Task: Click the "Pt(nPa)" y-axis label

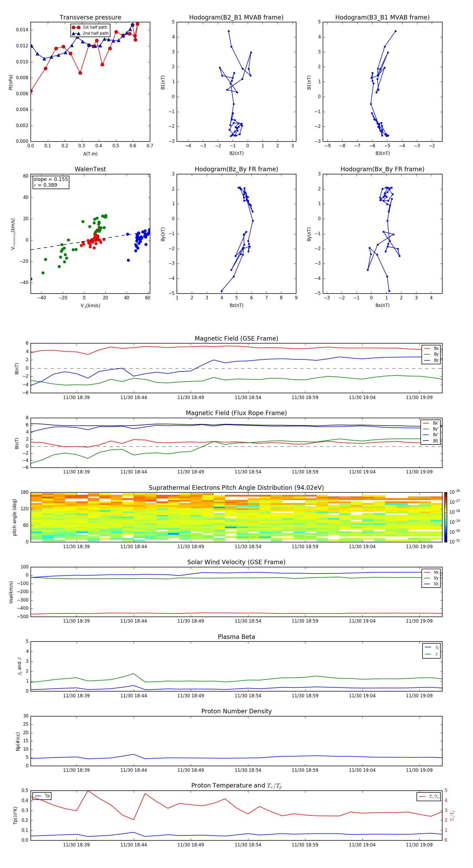Action: tap(11, 82)
